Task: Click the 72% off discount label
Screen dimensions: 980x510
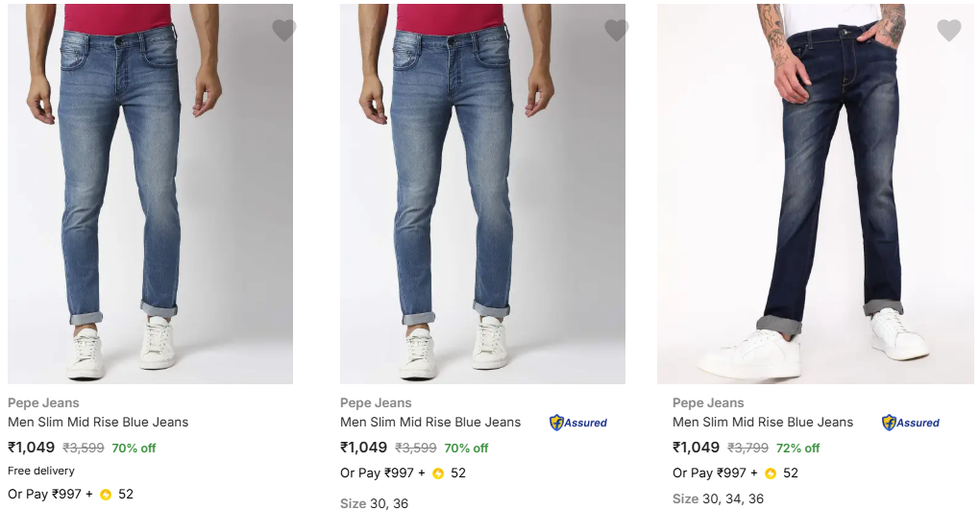Action: tap(798, 449)
